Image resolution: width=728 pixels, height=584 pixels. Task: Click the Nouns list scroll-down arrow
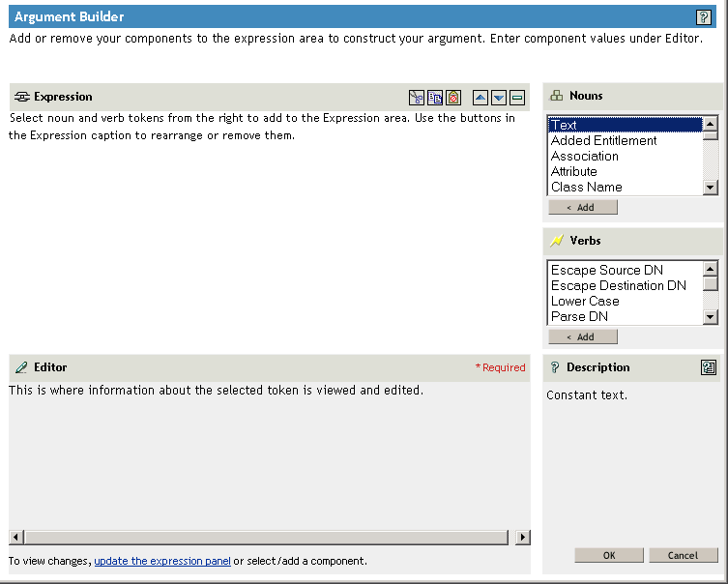coord(710,188)
